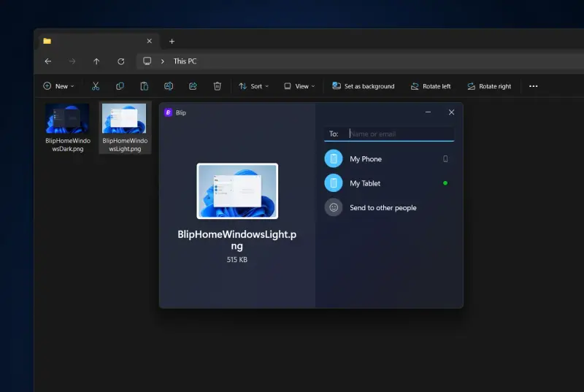The image size is (584, 392).
Task: Go up one folder with Up arrow
Action: (96, 61)
